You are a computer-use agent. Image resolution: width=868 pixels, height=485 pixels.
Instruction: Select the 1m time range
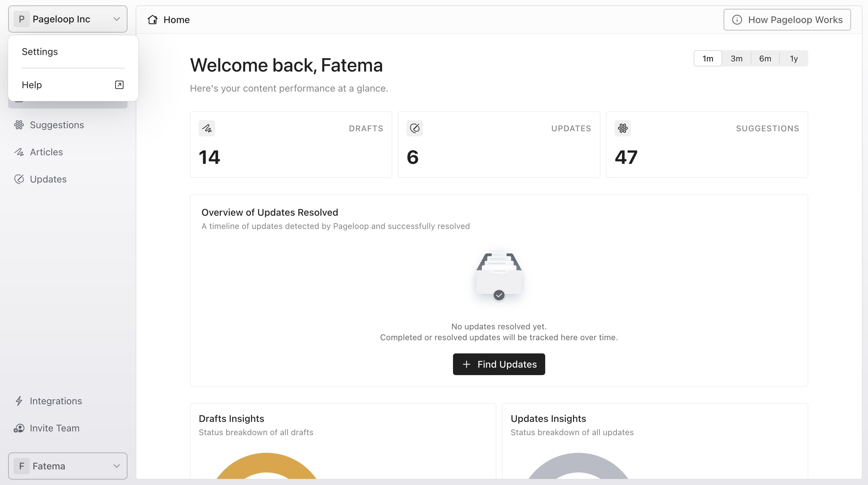708,58
